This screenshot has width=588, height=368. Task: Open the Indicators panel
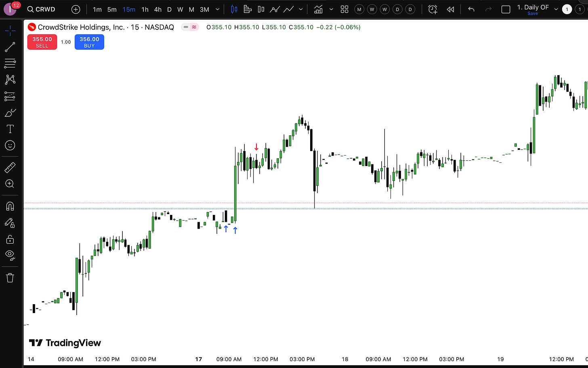tap(319, 9)
